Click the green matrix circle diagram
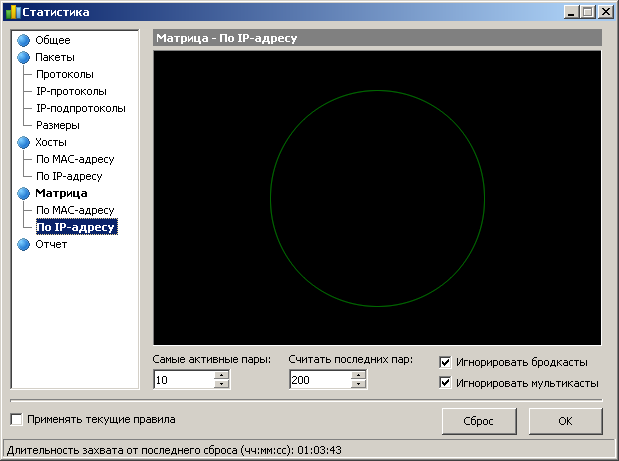Image resolution: width=619 pixels, height=461 pixels. [x=377, y=199]
